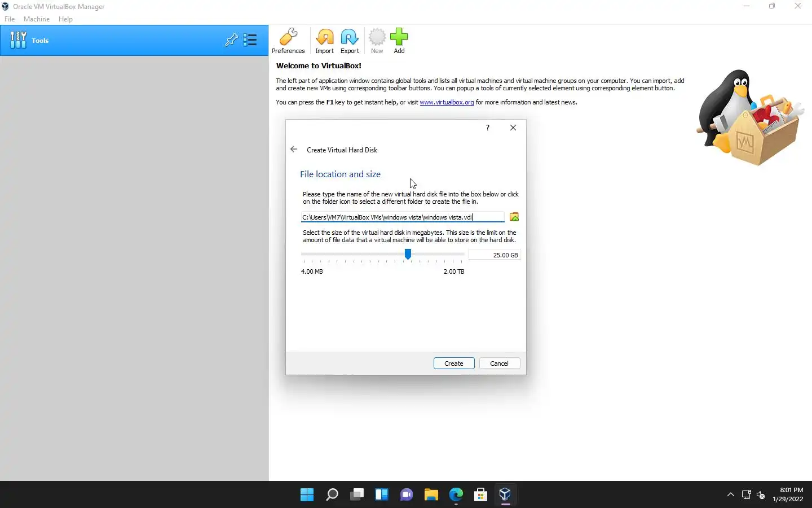
Task: Click the 'Welcome to VirtualBox!' heading
Action: point(319,65)
